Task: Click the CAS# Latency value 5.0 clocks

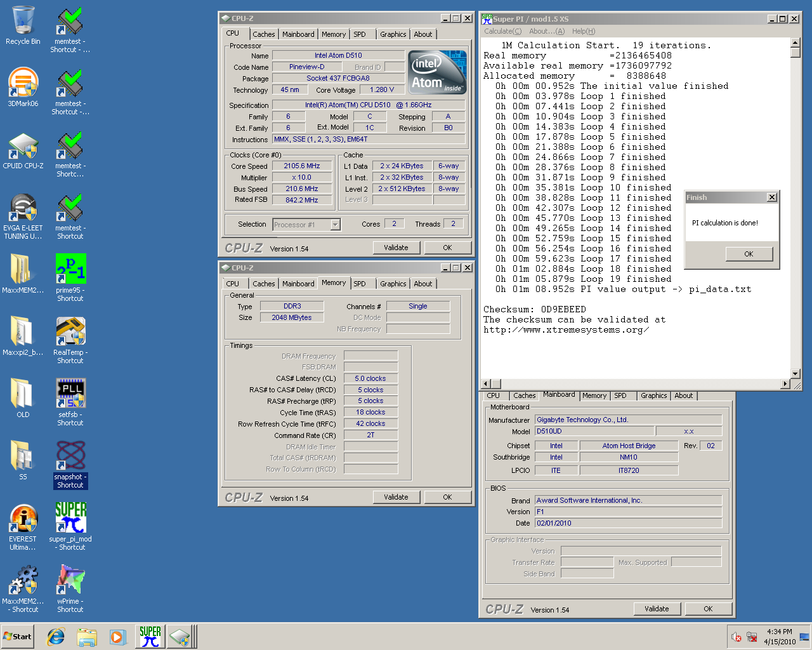Action: 370,378
